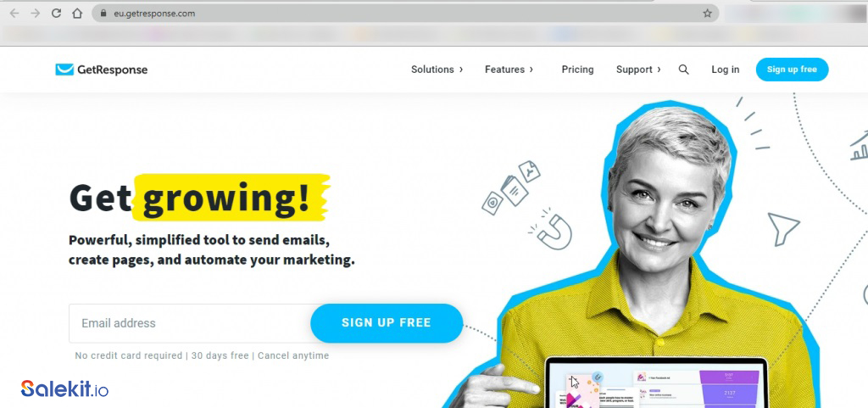This screenshot has height=408, width=868.
Task: Click the browser forward arrow
Action: click(36, 14)
